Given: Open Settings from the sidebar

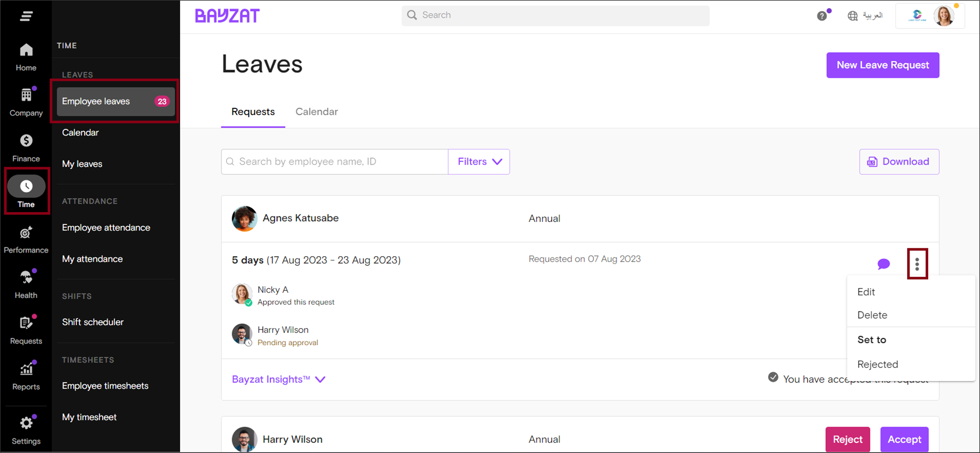Looking at the screenshot, I should click(25, 429).
